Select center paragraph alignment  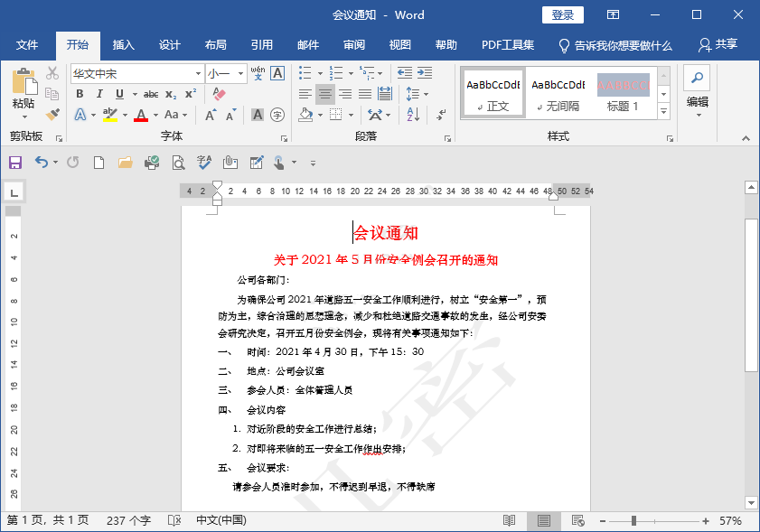coord(324,94)
